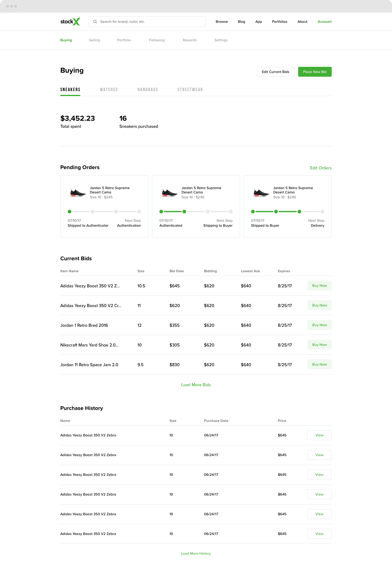Open the Settings tab

tap(221, 40)
